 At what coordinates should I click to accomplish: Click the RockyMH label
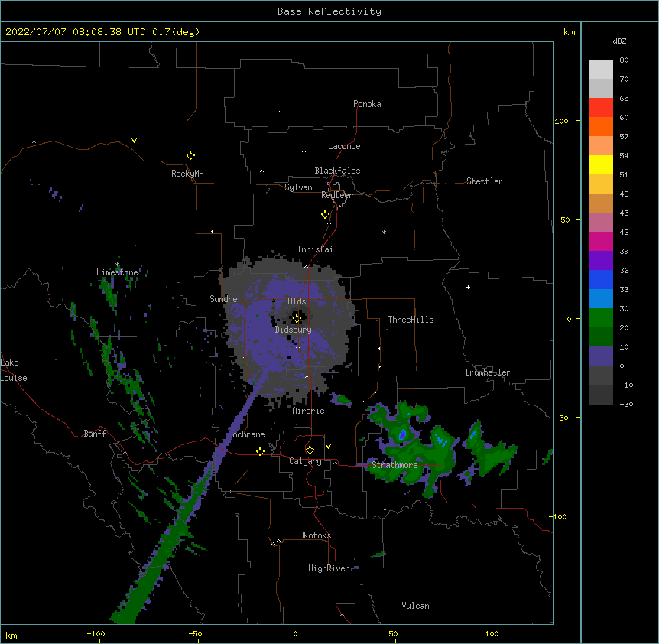(x=187, y=174)
